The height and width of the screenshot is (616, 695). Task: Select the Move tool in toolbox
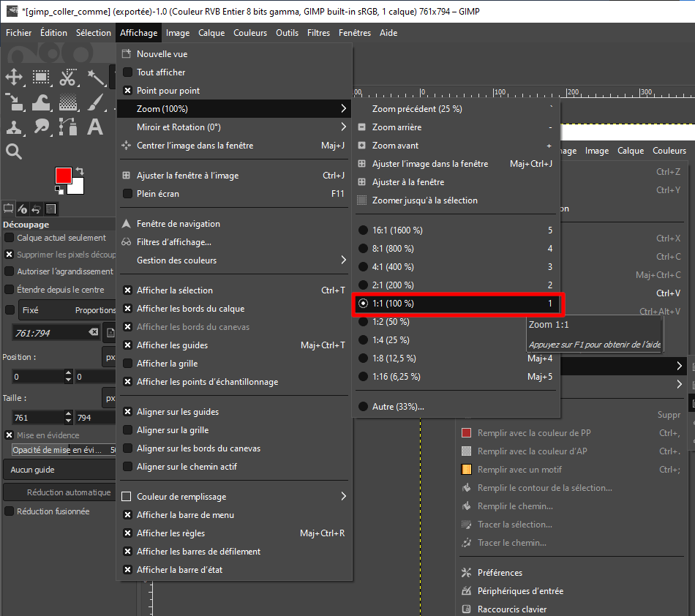14,78
